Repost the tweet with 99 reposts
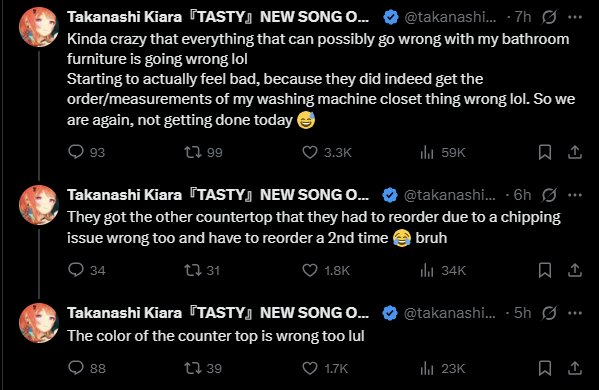The height and width of the screenshot is (390, 599). coord(193,152)
